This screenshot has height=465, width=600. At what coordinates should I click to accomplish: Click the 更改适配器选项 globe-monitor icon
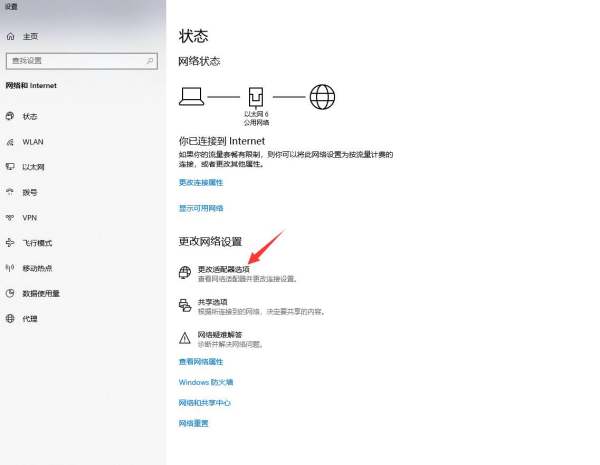[185, 273]
